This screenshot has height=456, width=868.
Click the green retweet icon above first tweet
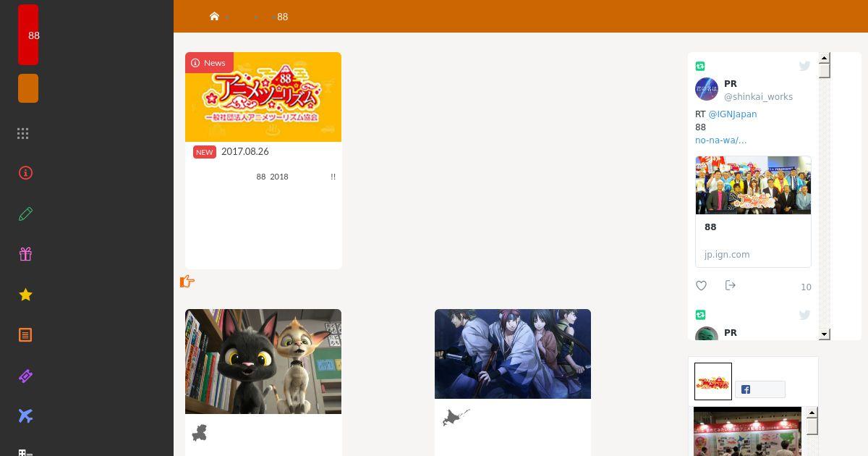(700, 66)
